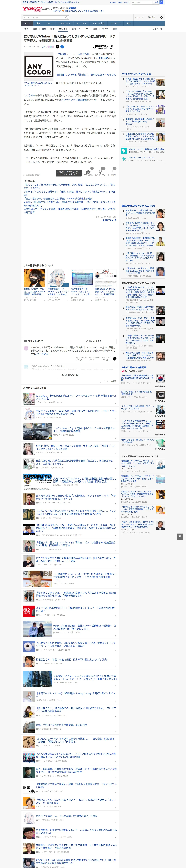Open the 経済 category
This screenshot has width=186, height=868.
52,29
